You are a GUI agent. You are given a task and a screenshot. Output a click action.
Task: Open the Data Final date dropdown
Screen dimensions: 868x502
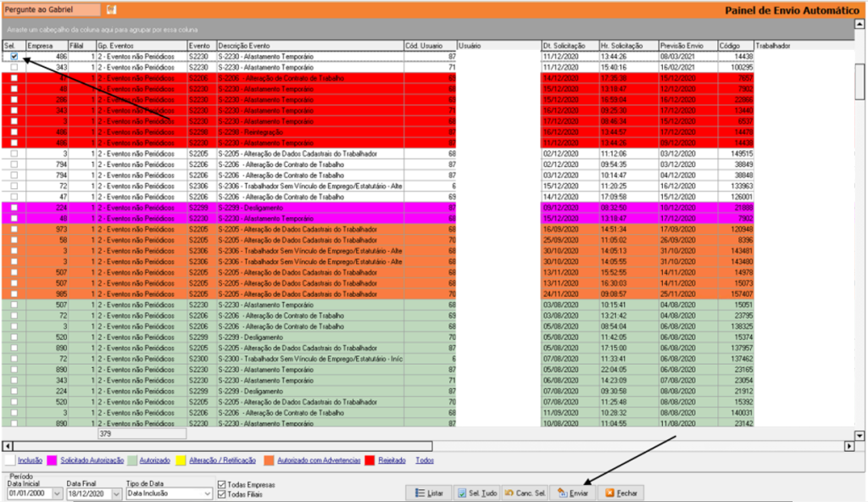pyautogui.click(x=116, y=494)
